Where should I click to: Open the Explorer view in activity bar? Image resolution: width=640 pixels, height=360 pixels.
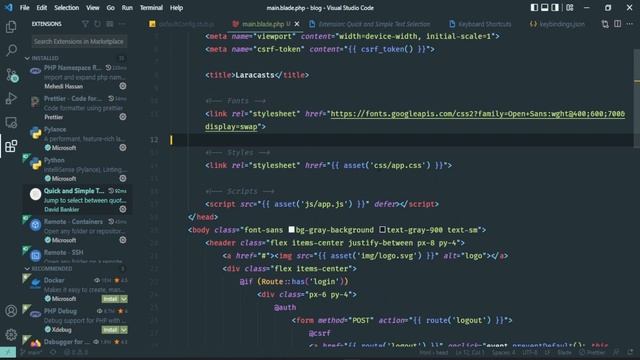[x=11, y=27]
